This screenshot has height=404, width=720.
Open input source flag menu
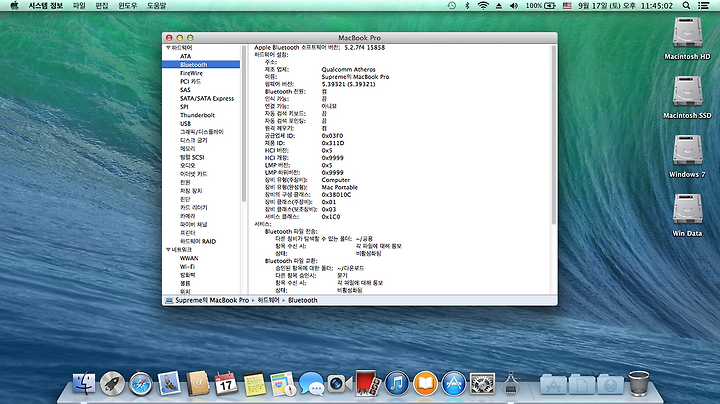click(x=567, y=6)
